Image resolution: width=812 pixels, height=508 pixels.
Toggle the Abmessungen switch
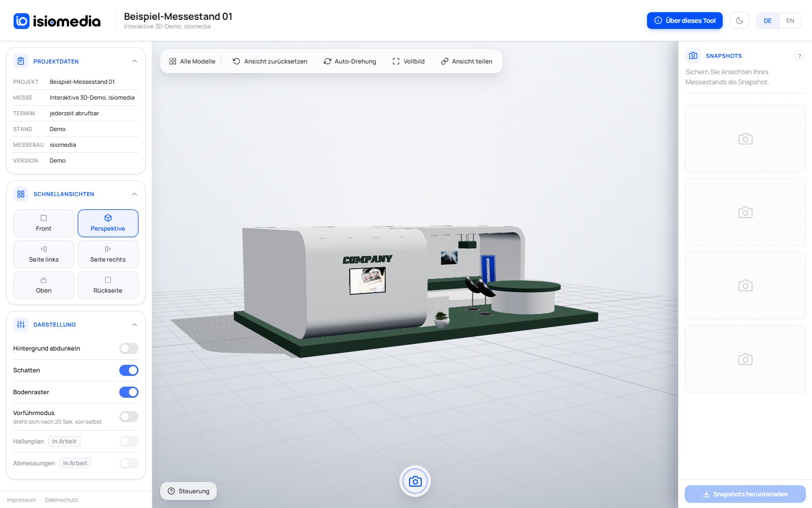coord(129,463)
